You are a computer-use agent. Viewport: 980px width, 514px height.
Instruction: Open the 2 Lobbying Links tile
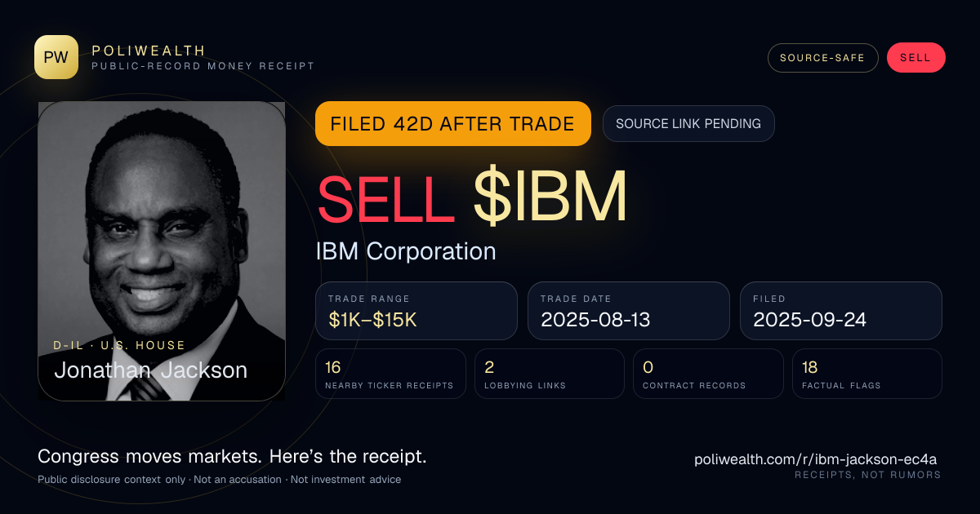point(550,374)
